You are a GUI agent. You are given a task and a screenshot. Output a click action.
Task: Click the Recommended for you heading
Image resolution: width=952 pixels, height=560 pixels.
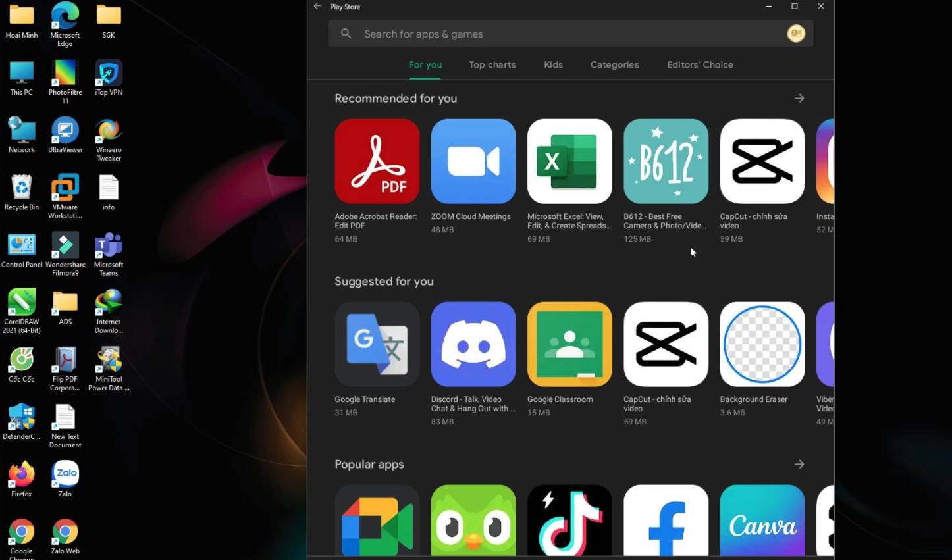[x=396, y=98]
